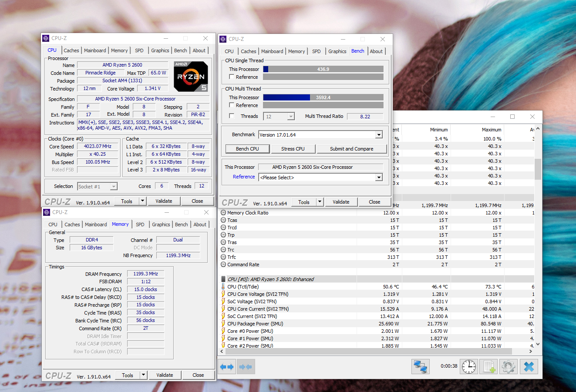Close sensors with the blue X icon
Image resolution: width=576 pixels, height=392 pixels.
[x=529, y=366]
